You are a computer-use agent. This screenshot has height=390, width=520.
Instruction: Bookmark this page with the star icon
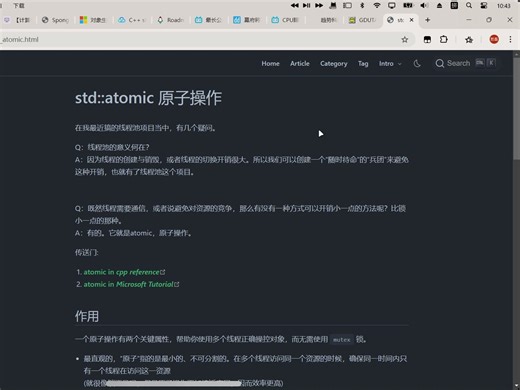tap(405, 40)
